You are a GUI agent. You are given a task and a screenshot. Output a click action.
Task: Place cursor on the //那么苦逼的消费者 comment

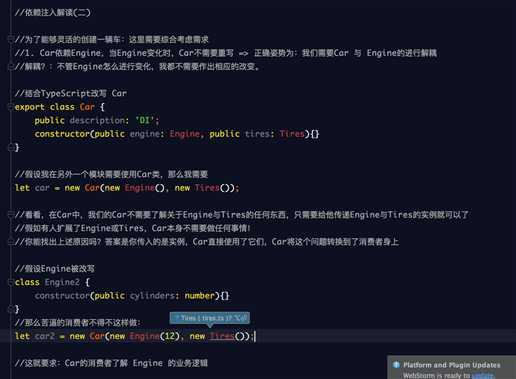click(78, 322)
